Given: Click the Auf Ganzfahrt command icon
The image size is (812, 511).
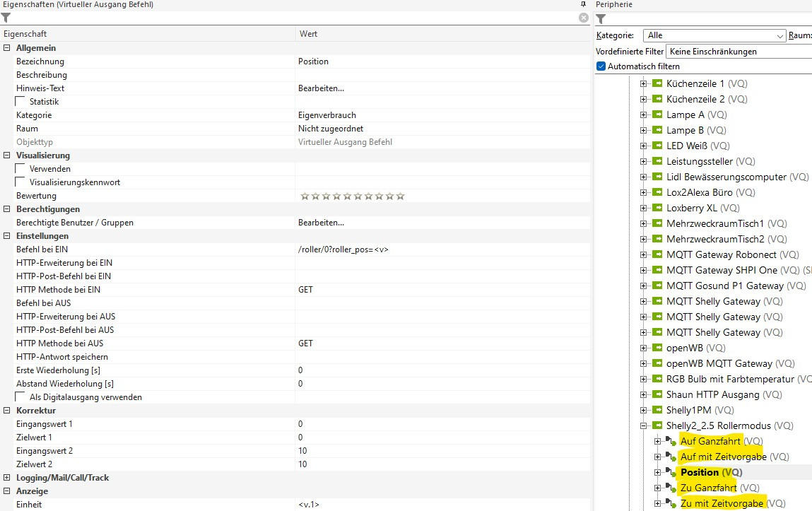Looking at the screenshot, I should click(x=671, y=442).
